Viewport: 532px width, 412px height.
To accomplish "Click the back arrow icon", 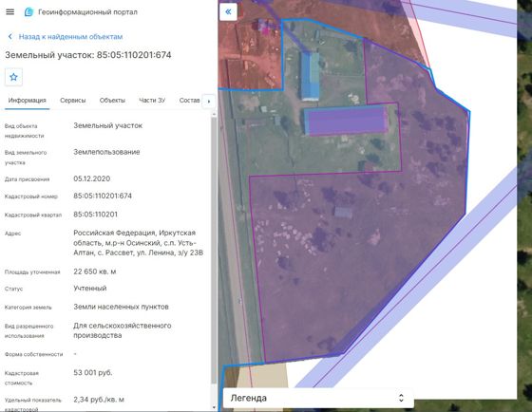I will pyautogui.click(x=10, y=37).
